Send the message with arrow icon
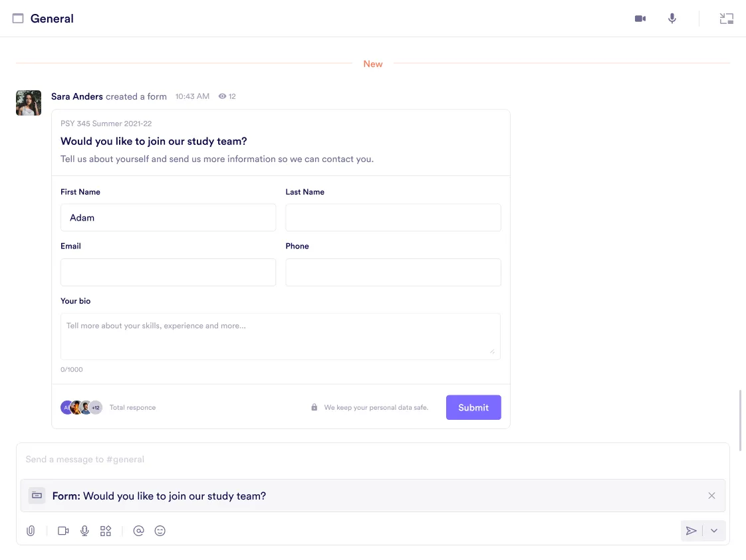 click(691, 531)
